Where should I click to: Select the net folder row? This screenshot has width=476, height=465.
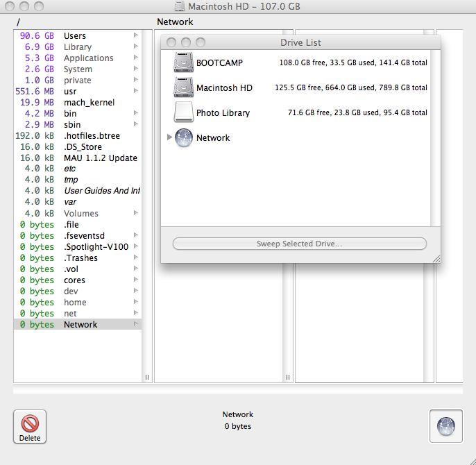pos(78,313)
